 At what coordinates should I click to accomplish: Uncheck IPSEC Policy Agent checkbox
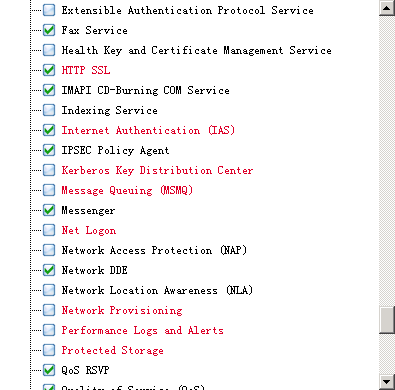click(49, 150)
